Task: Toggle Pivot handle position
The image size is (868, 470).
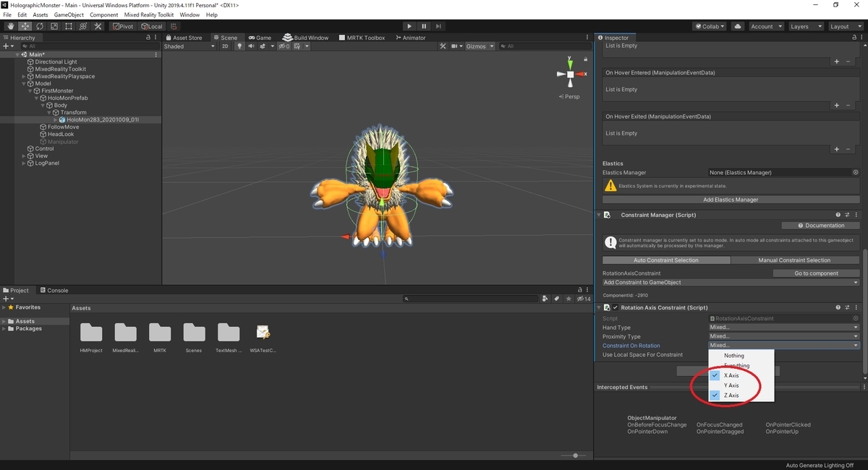Action: [x=123, y=26]
